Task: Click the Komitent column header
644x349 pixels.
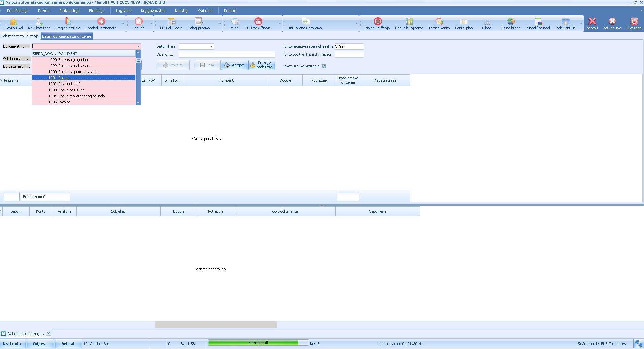Action: (226, 80)
